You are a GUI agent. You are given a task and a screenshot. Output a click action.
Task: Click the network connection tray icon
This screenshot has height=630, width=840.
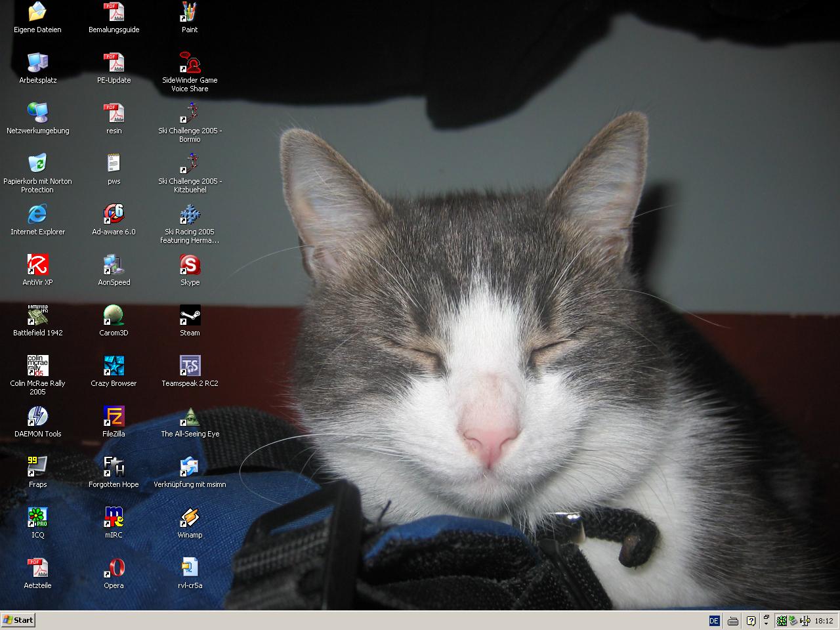(804, 621)
